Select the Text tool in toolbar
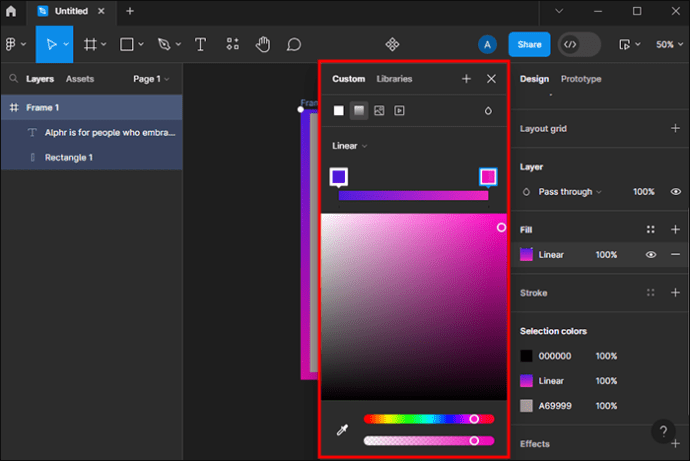 [x=200, y=44]
